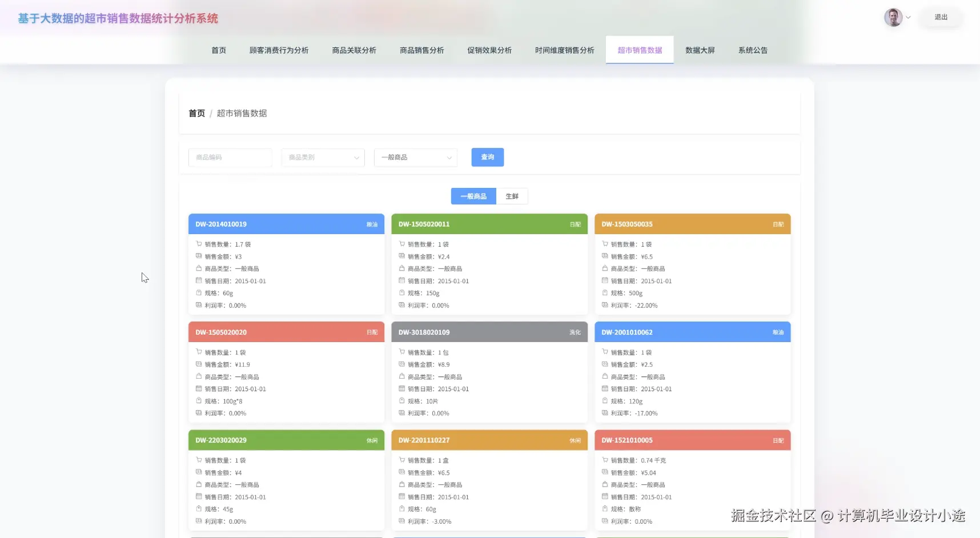Click profit rate icon in DW-1503050035 card

605,305
